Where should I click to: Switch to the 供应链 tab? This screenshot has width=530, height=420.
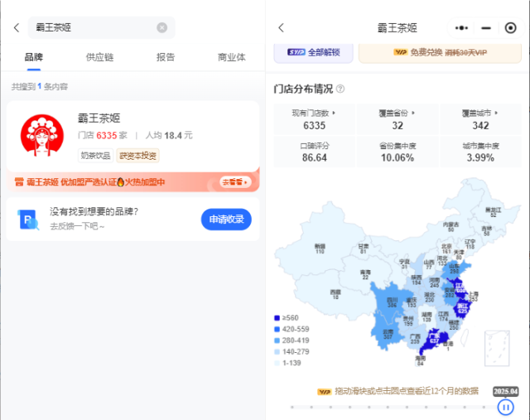click(x=99, y=57)
